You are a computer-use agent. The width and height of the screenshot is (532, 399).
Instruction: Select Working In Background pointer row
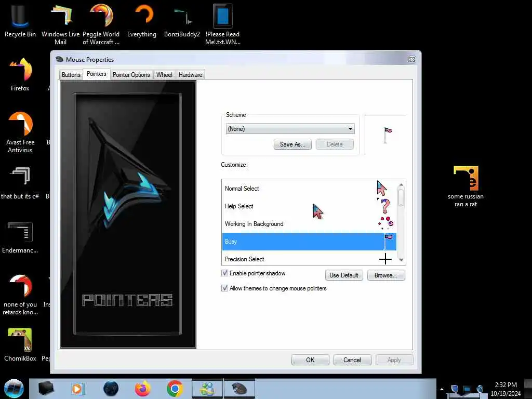click(x=309, y=223)
